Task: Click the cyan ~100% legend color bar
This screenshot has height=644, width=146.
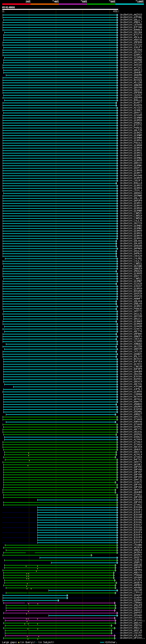Action: [x=130, y=4]
